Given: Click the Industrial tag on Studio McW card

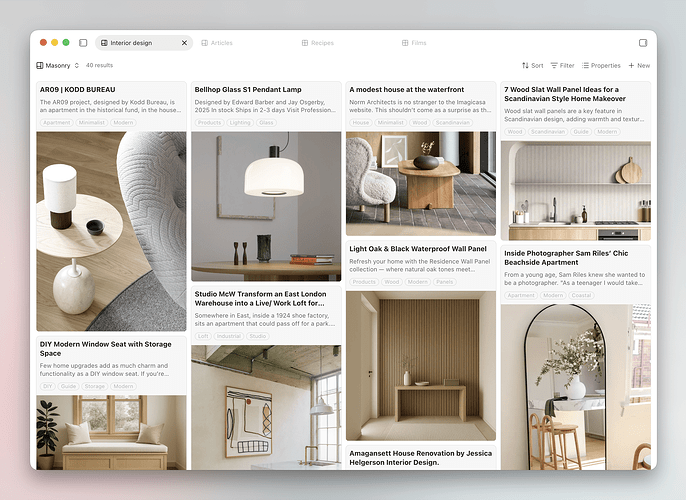Looking at the screenshot, I should [229, 336].
